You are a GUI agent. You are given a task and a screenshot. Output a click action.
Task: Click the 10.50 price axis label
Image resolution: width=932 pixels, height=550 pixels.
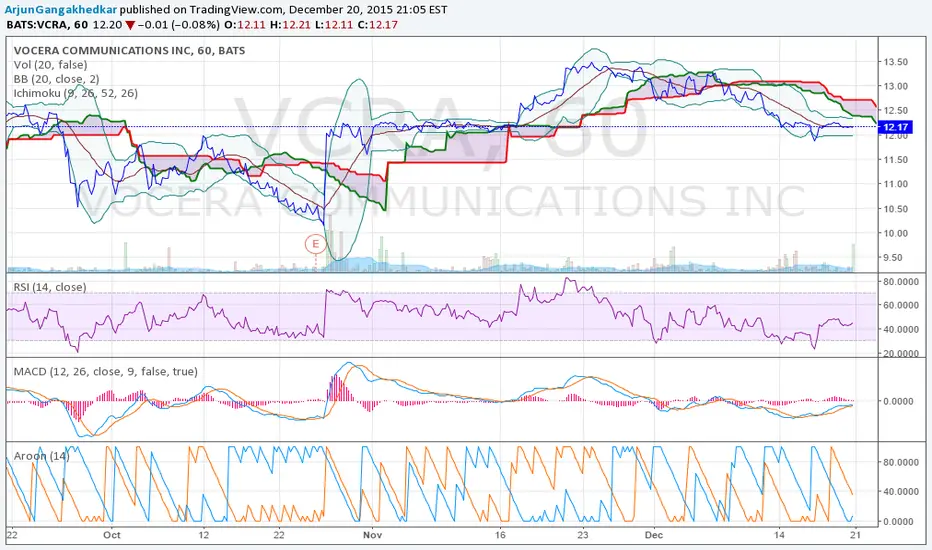point(895,209)
